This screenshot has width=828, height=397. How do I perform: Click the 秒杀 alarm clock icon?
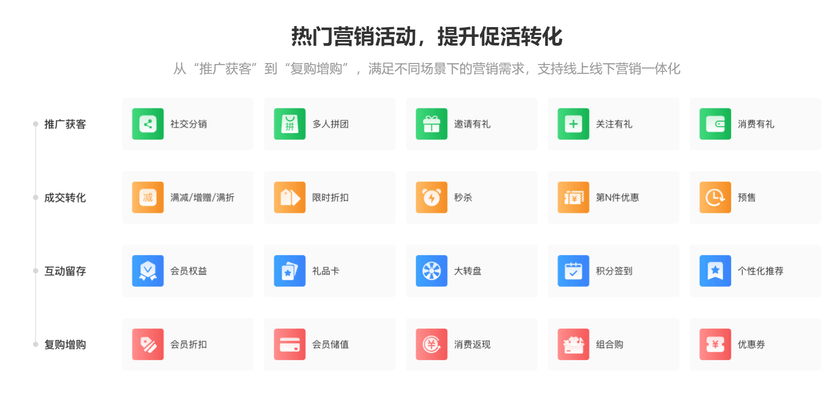point(431,197)
